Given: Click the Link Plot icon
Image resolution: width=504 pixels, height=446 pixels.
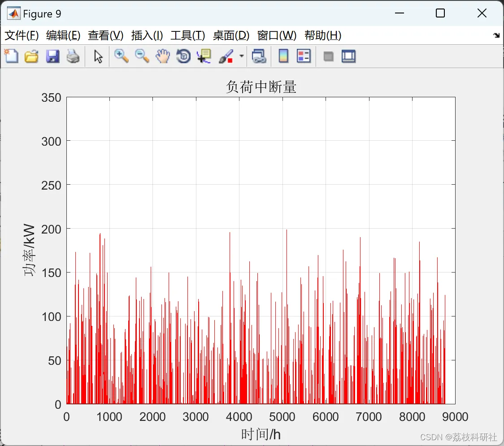Looking at the screenshot, I should pos(259,56).
